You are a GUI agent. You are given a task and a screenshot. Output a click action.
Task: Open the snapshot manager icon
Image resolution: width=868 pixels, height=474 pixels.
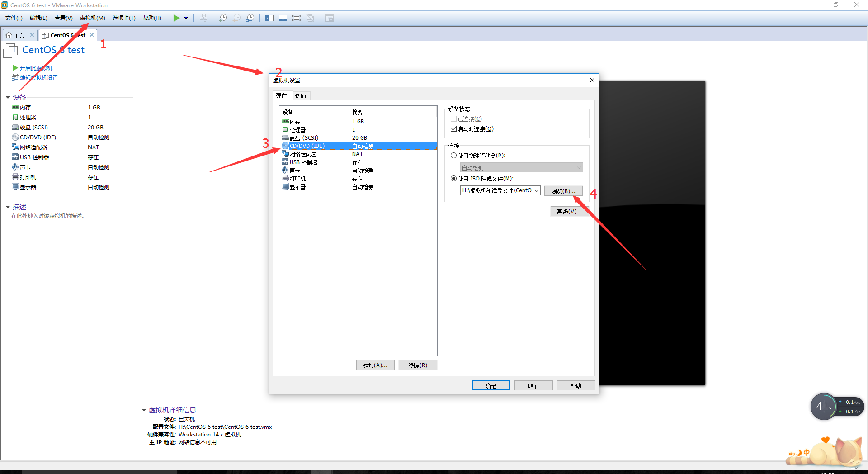(x=250, y=18)
